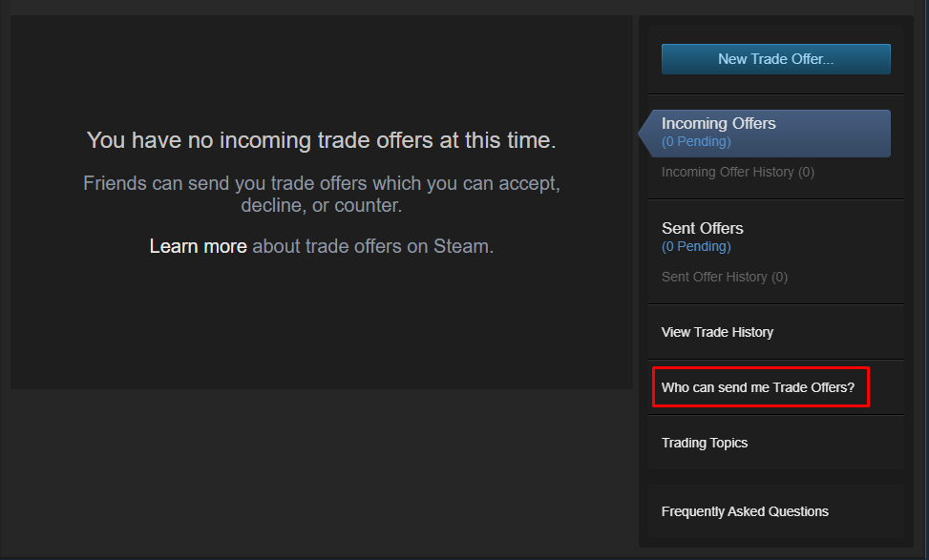Click the arrow pointer on Incoming Offers tab

[x=645, y=133]
